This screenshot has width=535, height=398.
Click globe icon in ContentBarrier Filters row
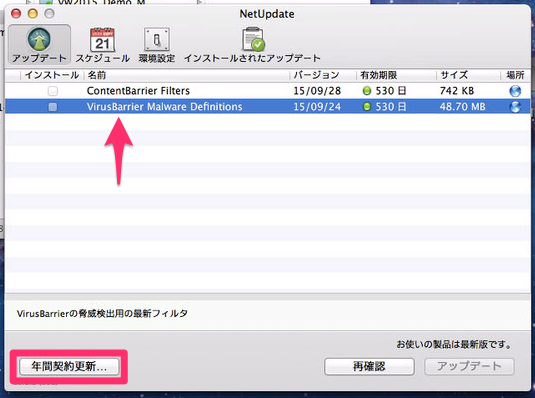pyautogui.click(x=515, y=91)
